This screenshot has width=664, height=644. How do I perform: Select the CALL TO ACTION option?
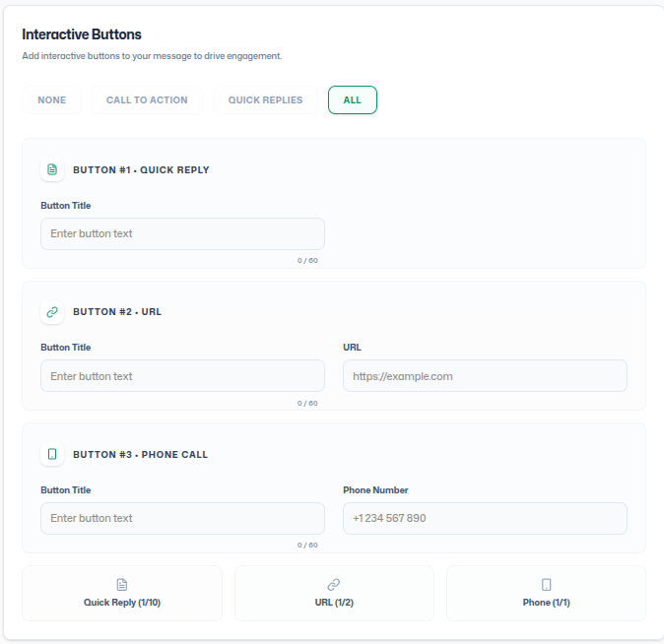(x=147, y=99)
